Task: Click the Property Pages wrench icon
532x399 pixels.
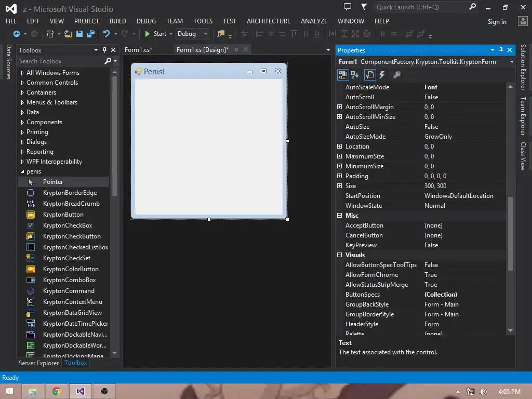Action: 396,75
